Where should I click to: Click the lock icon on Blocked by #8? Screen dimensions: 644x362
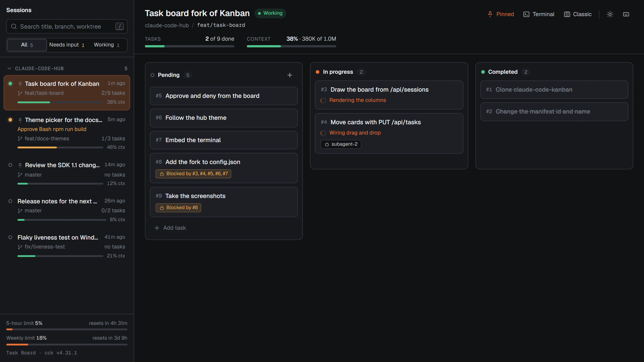[162, 208]
